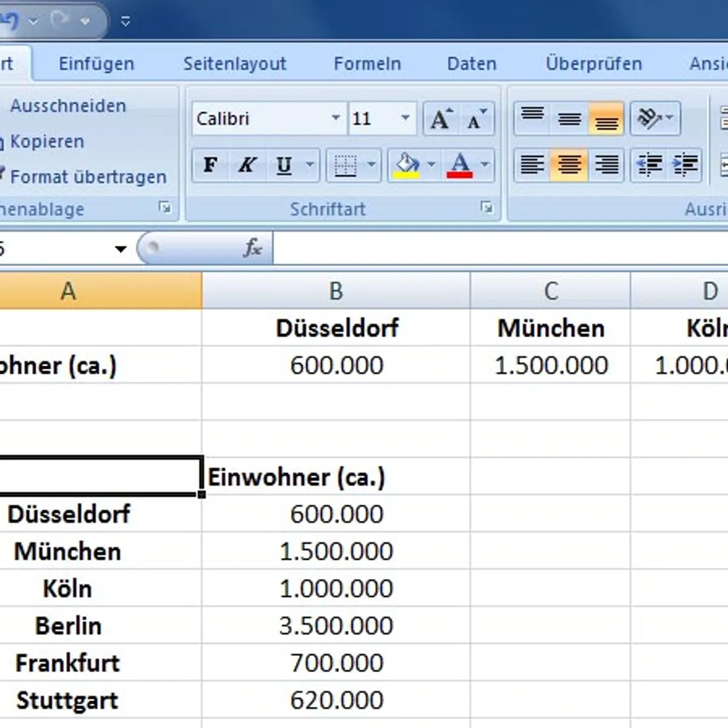This screenshot has height=728, width=728.
Task: Select the Berlin cell in column A
Action: click(101, 625)
